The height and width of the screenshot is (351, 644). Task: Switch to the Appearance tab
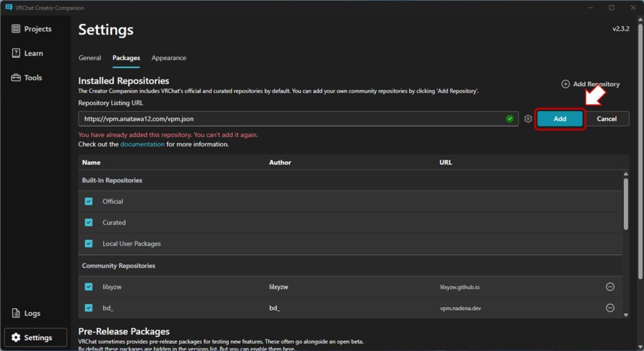click(169, 58)
